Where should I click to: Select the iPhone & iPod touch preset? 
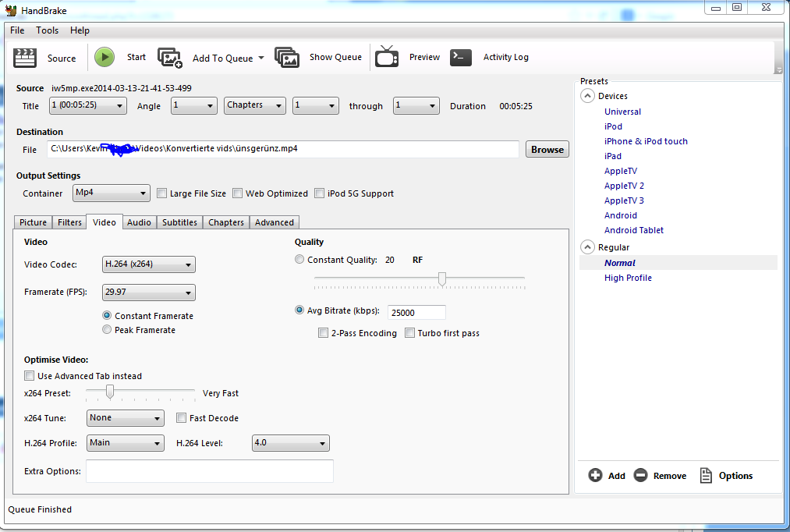point(646,141)
